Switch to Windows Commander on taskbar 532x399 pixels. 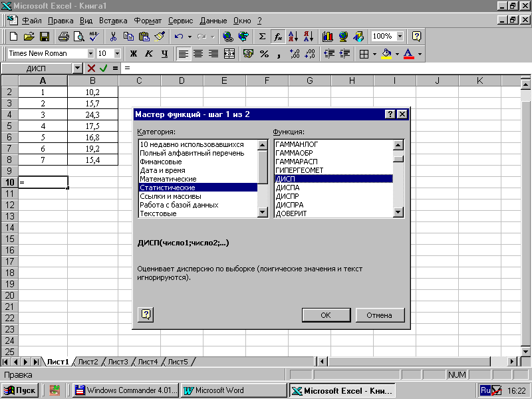click(x=126, y=390)
